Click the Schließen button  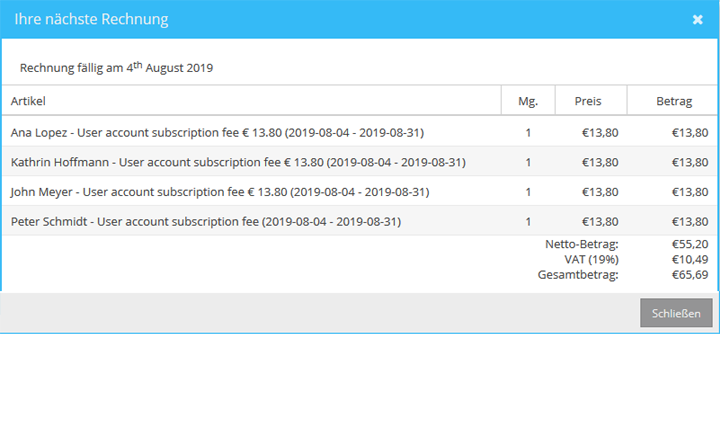pyautogui.click(x=676, y=313)
